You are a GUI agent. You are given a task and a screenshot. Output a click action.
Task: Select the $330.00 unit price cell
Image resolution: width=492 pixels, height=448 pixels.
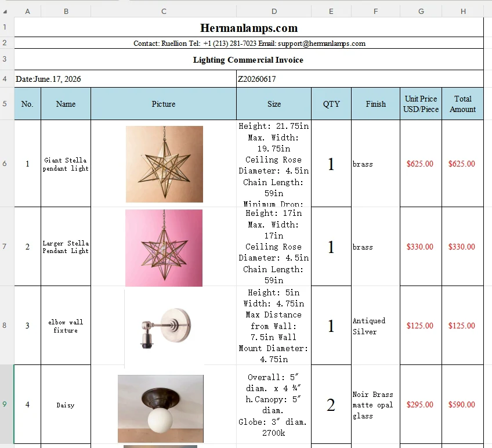click(x=421, y=247)
